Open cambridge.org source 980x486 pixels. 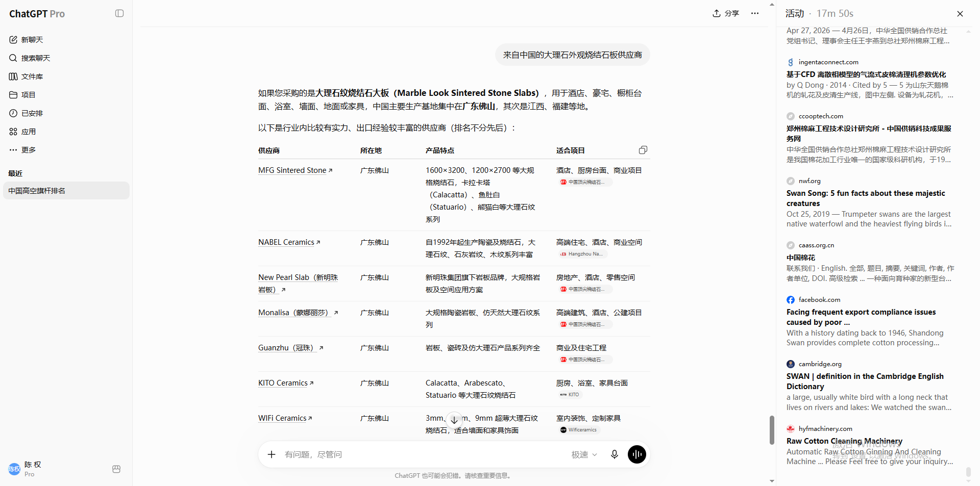click(814, 364)
